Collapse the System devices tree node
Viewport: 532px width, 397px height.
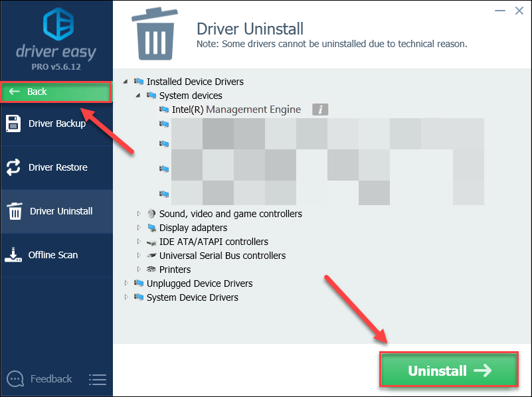(138, 95)
